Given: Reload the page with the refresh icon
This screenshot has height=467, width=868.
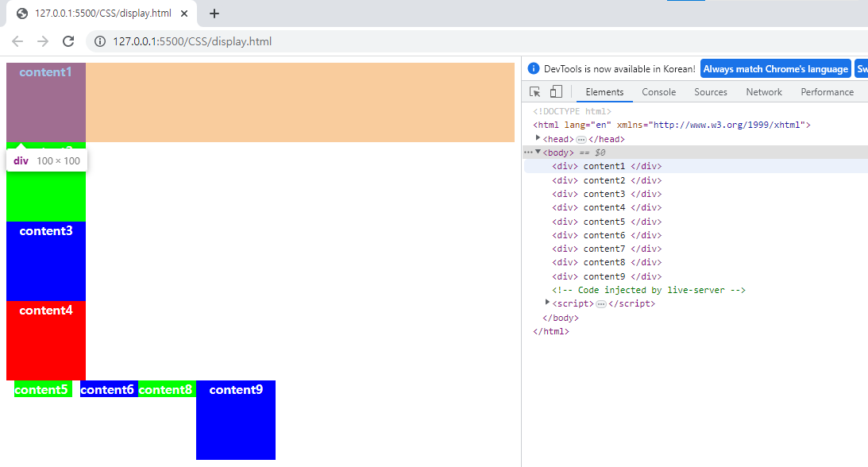Looking at the screenshot, I should (x=68, y=41).
